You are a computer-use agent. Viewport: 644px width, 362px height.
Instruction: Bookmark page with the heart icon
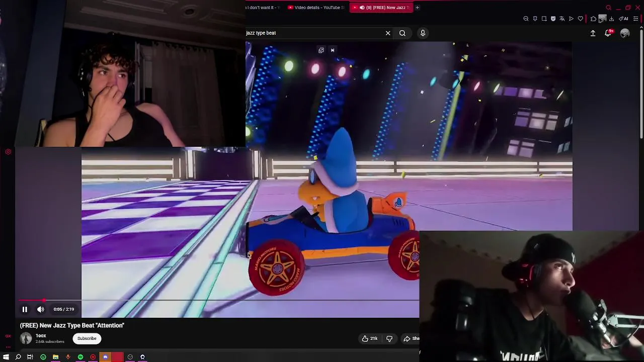pyautogui.click(x=580, y=19)
